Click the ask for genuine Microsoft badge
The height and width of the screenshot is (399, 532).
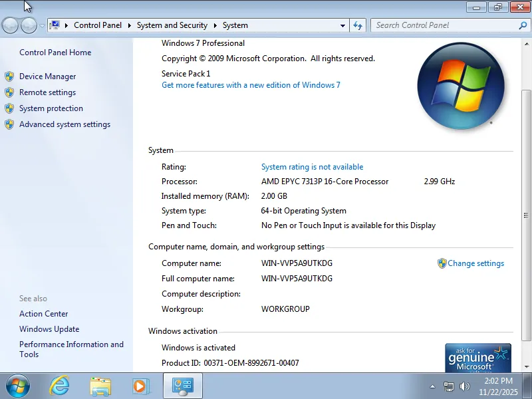click(x=477, y=358)
